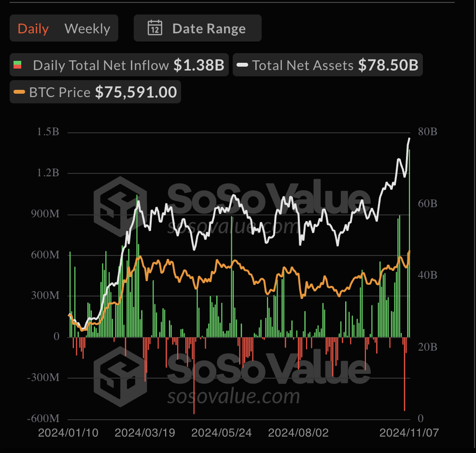Toggle the Total Net Assets series
This screenshot has height=453, width=476.
328,65
